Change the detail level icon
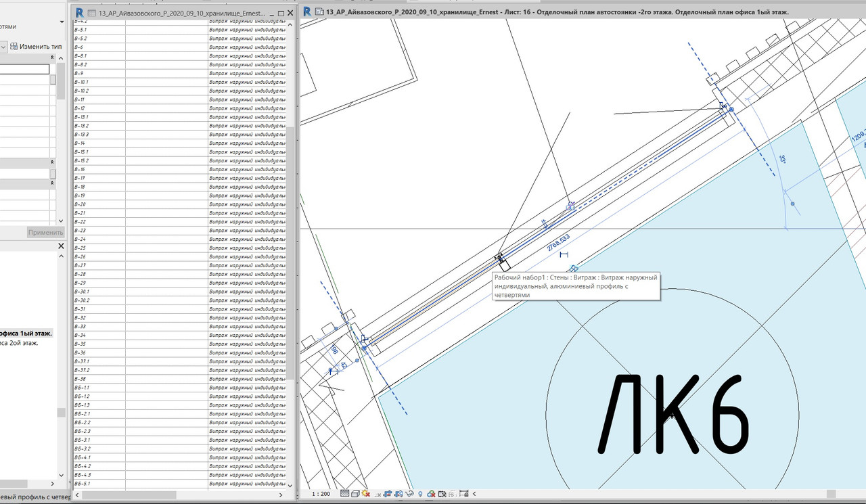Screen dimensions: 866x504 coord(345,494)
